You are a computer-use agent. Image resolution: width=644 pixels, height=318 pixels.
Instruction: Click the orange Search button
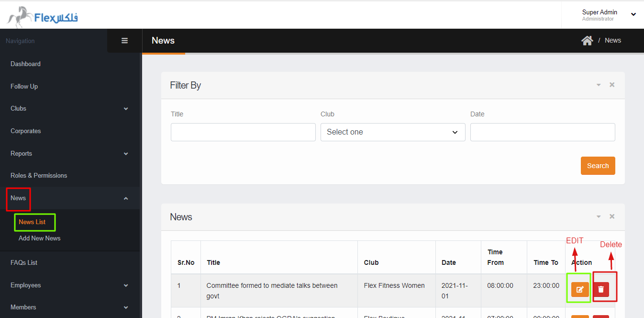tap(598, 166)
